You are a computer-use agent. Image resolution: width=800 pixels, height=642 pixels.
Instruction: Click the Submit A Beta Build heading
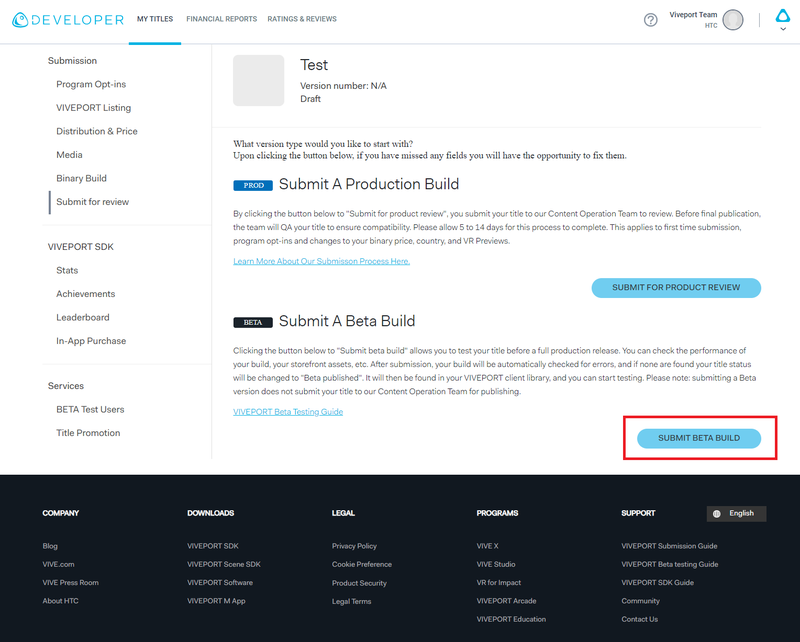pyautogui.click(x=347, y=322)
